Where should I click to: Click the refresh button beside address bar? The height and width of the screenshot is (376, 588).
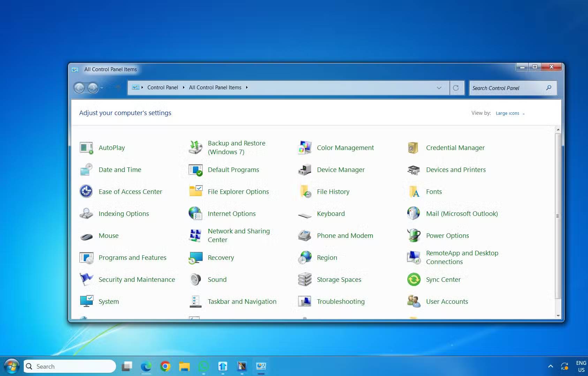[x=456, y=88]
